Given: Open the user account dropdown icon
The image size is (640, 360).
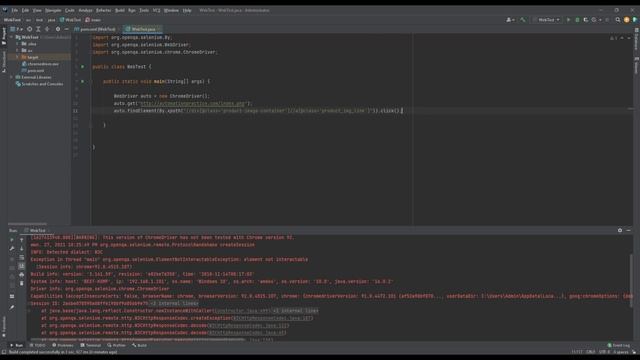Looking at the screenshot, I should tap(510, 20).
